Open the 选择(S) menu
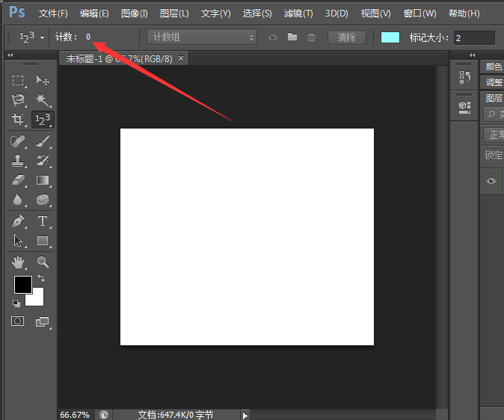 257,13
